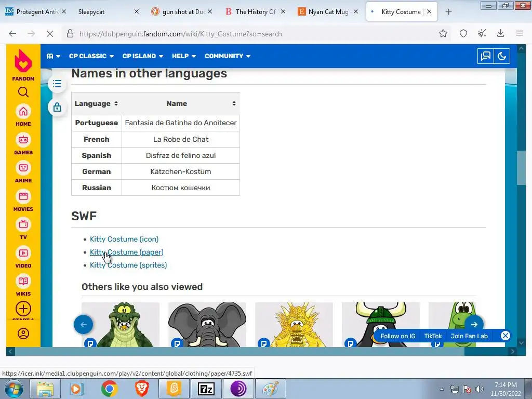Open the user profile icon in sidebar
532x399 pixels.
click(23, 334)
